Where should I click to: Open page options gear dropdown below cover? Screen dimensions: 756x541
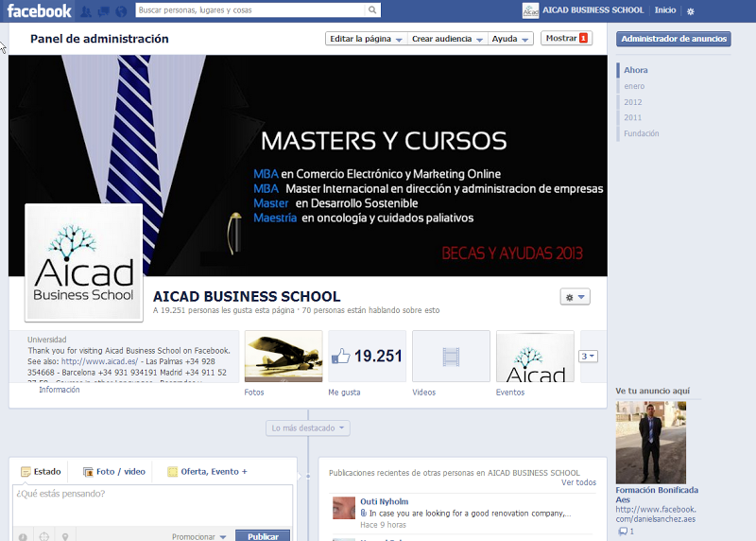pos(575,297)
